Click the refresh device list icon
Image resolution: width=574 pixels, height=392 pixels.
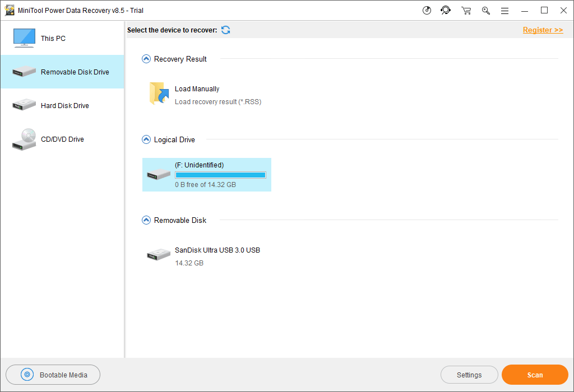[x=226, y=30]
